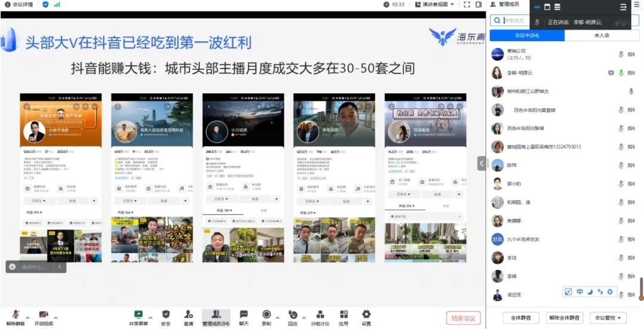644x329 pixels.
Task: Click the search magnifier in member panel
Action: click(x=497, y=20)
